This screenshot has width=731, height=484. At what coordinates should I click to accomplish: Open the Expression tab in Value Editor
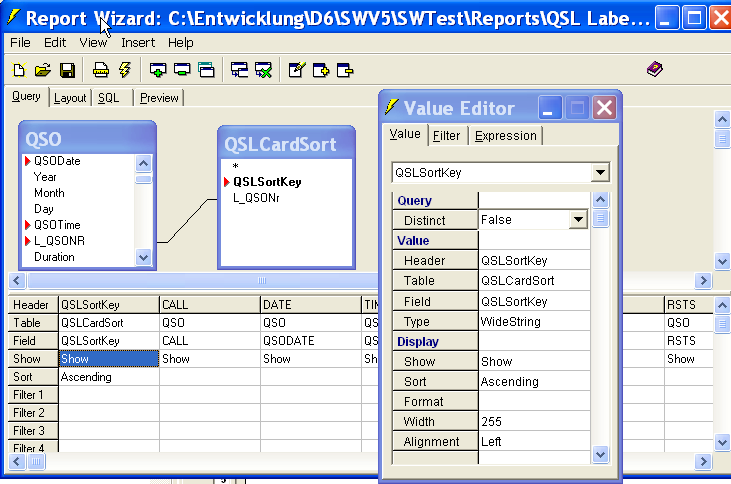click(x=505, y=136)
